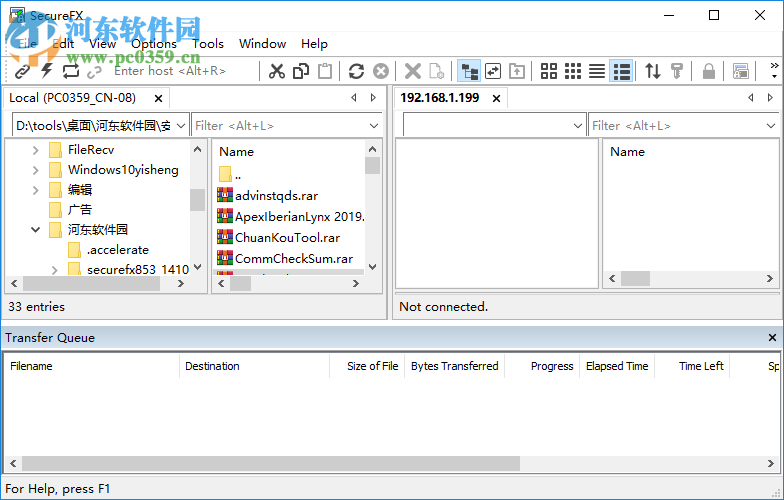
Task: Switch to list lines view
Action: (597, 71)
